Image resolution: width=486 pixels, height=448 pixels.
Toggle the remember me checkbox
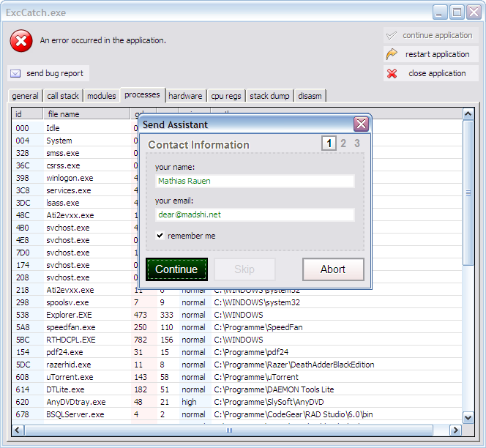160,236
